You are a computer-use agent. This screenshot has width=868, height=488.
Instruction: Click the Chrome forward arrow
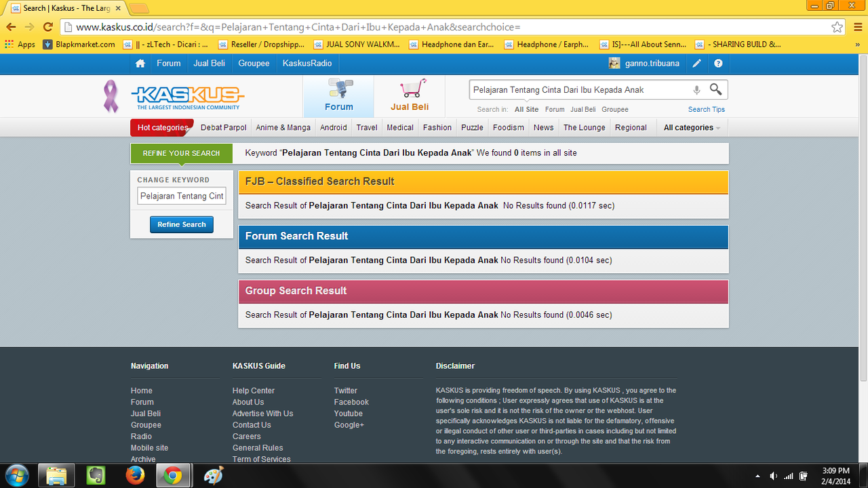[29, 27]
